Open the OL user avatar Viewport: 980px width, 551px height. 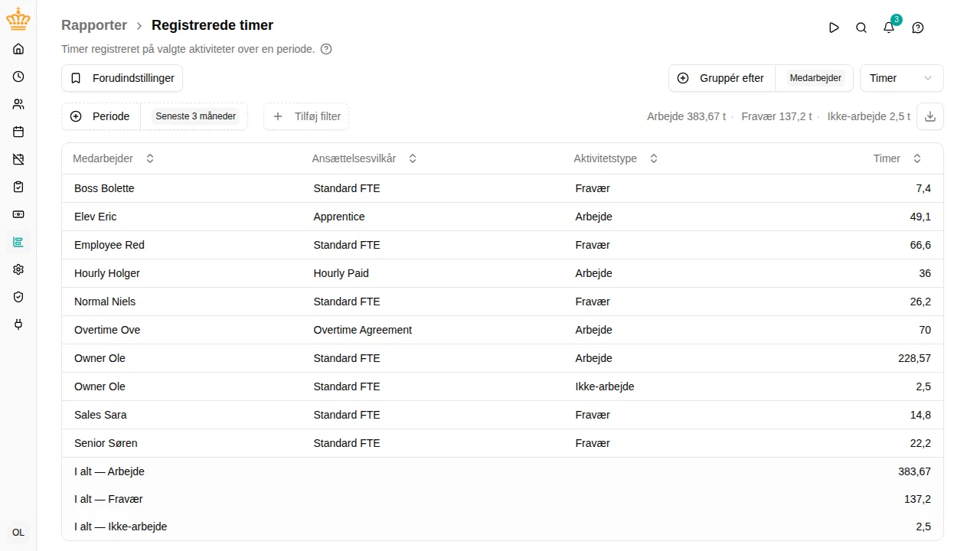(x=18, y=533)
